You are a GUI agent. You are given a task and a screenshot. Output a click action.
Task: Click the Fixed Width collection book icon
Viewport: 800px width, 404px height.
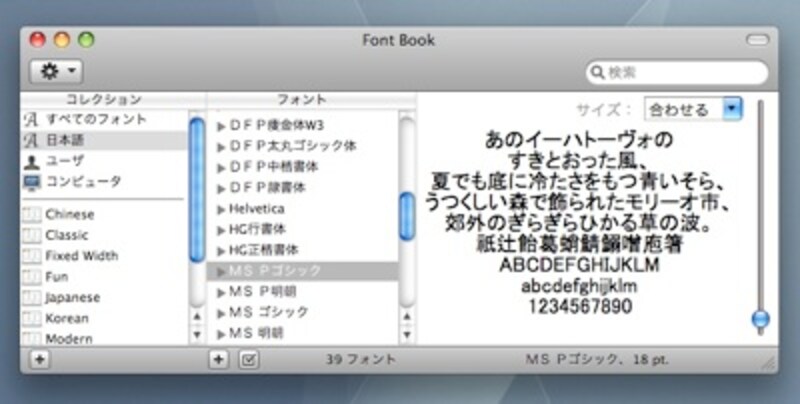point(32,256)
